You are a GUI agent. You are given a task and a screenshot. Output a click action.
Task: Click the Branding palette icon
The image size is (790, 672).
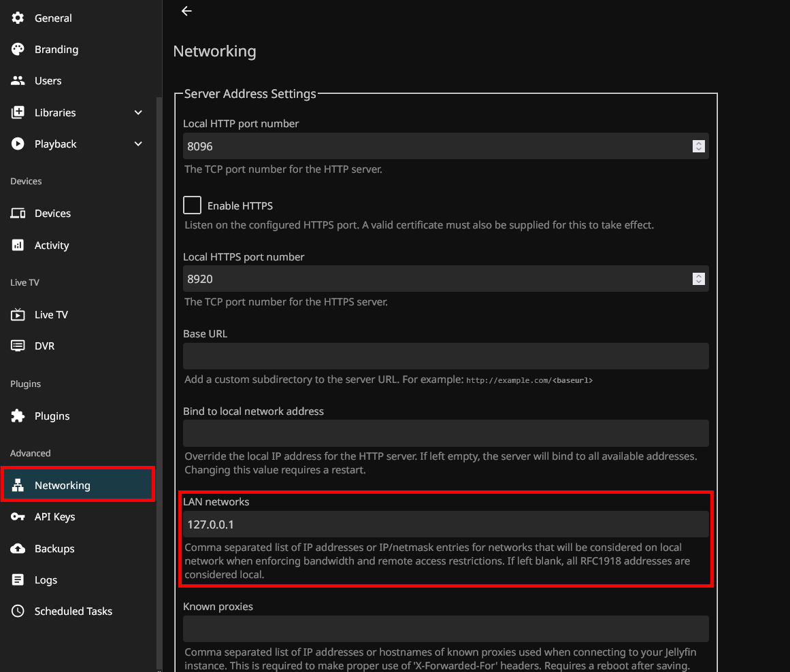(x=18, y=49)
